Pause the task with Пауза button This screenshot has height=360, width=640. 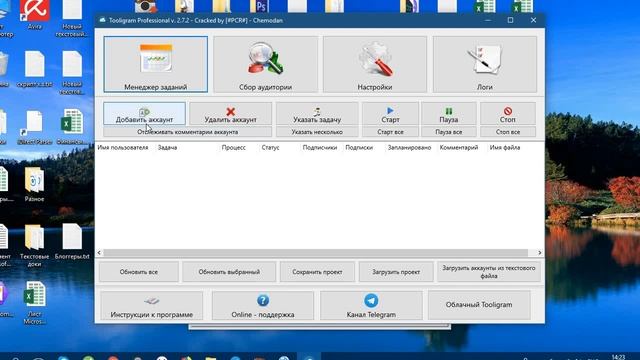pyautogui.click(x=449, y=113)
